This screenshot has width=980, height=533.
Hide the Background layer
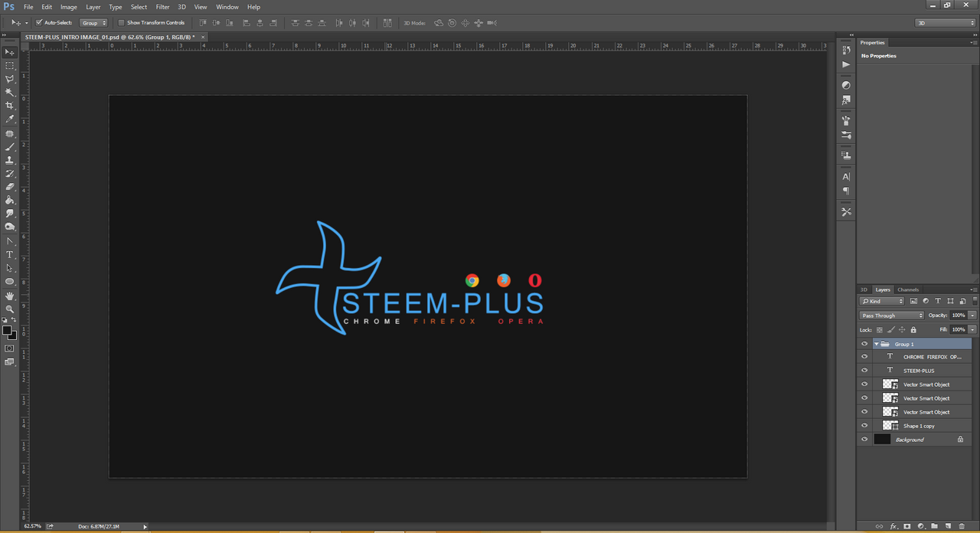coord(864,440)
